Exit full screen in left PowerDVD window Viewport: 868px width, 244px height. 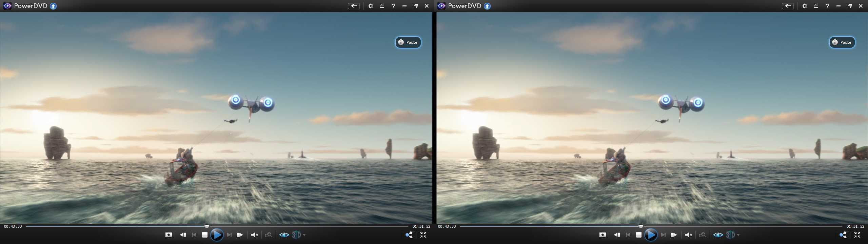(423, 235)
